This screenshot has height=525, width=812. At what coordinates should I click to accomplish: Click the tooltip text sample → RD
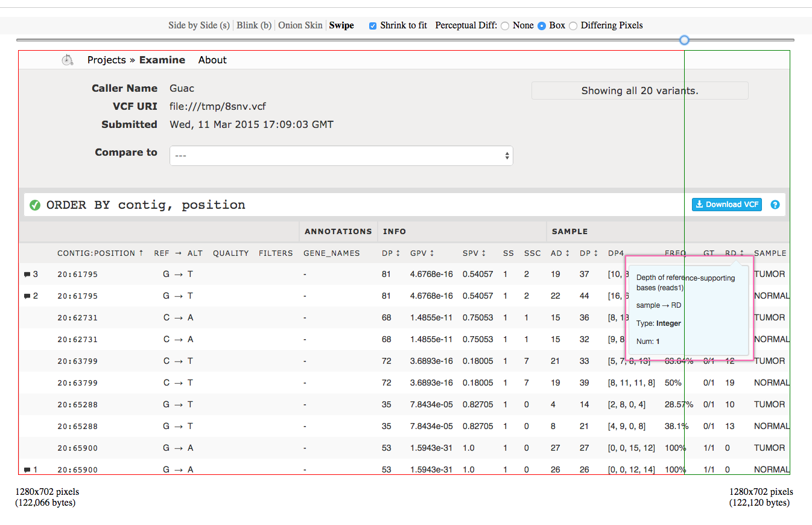pos(660,305)
